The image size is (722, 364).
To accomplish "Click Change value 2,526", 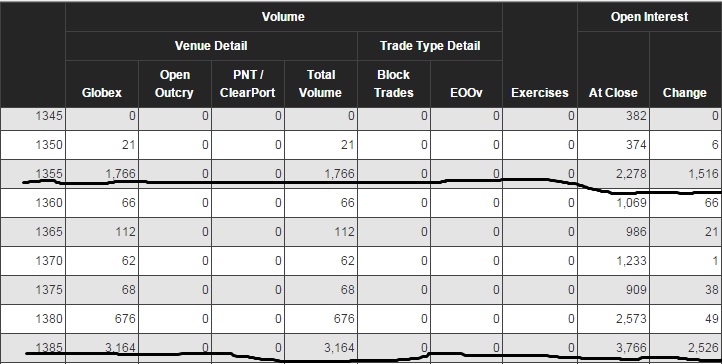I will [703, 348].
